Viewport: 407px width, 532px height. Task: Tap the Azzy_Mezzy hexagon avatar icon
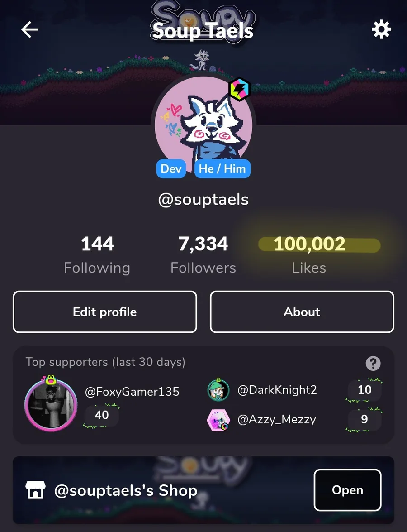[218, 420]
